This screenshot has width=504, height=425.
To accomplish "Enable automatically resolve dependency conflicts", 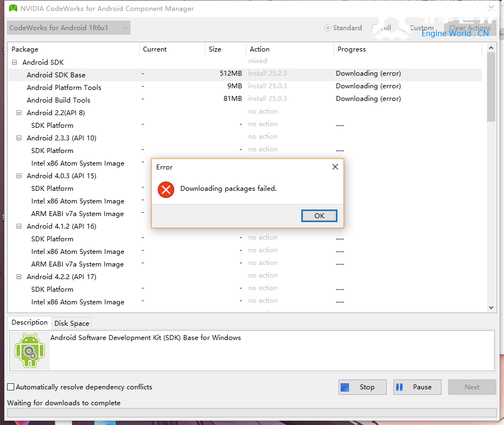I will [x=11, y=387].
